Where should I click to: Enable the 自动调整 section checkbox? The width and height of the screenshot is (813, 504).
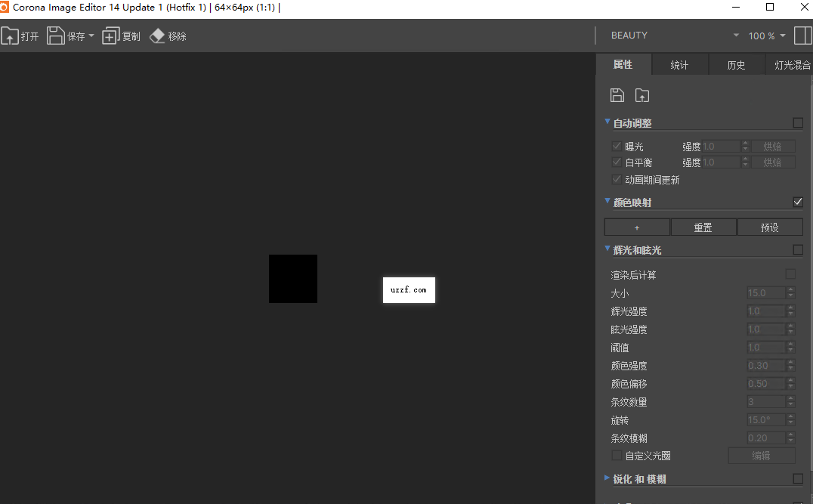coord(798,122)
